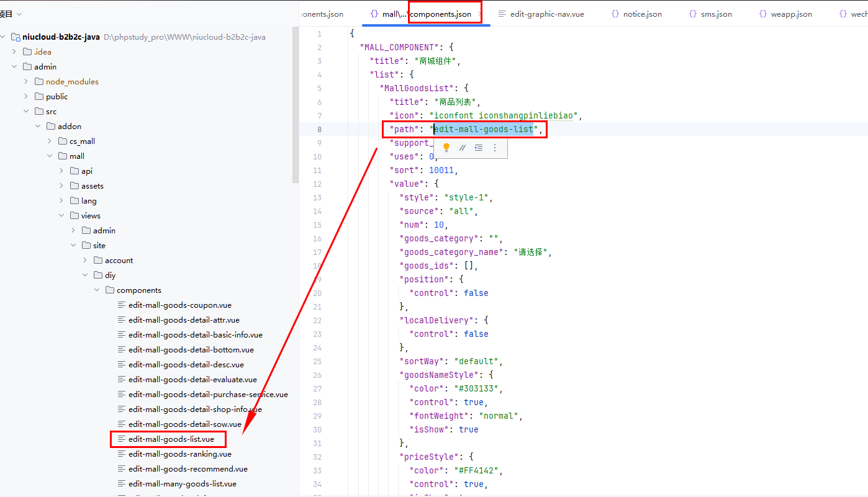Open the project view dropdown at top-left
The height and width of the screenshot is (497, 868).
tap(19, 14)
